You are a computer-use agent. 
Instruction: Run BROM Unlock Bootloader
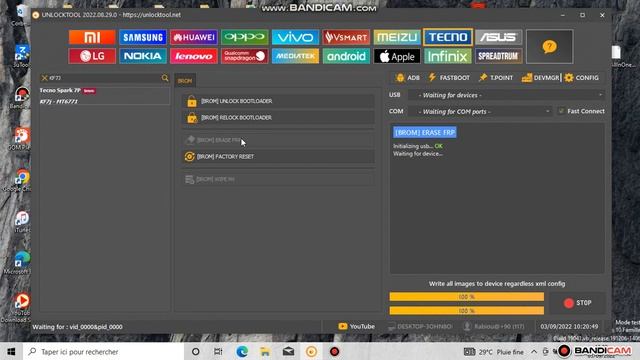tap(278, 101)
